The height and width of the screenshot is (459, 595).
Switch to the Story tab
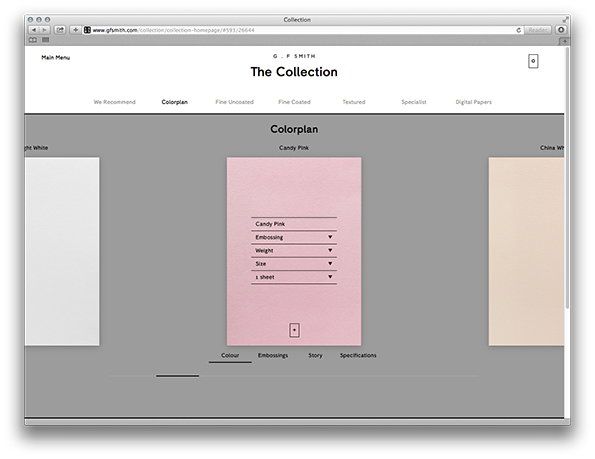[315, 355]
